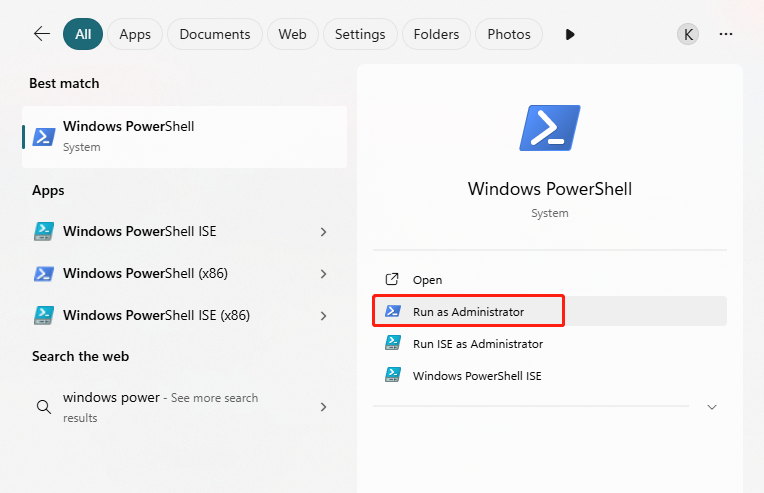Click the back arrow icon
This screenshot has height=493, width=764.
coord(41,34)
